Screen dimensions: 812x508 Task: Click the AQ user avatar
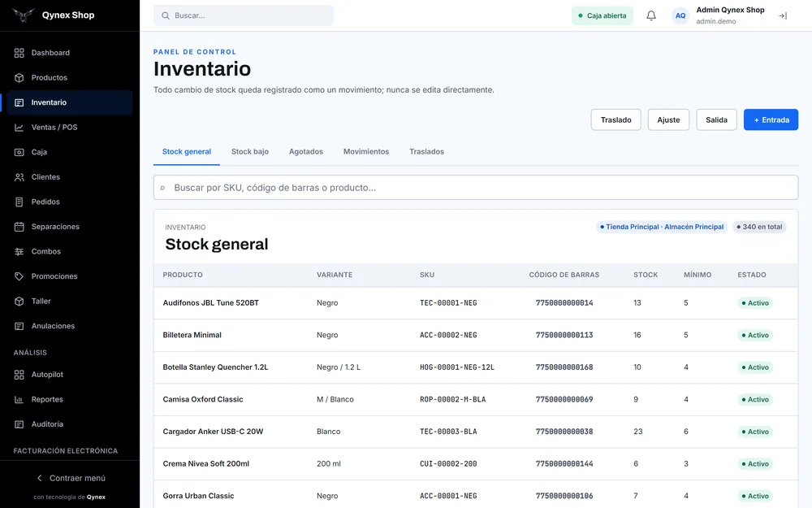pos(680,15)
